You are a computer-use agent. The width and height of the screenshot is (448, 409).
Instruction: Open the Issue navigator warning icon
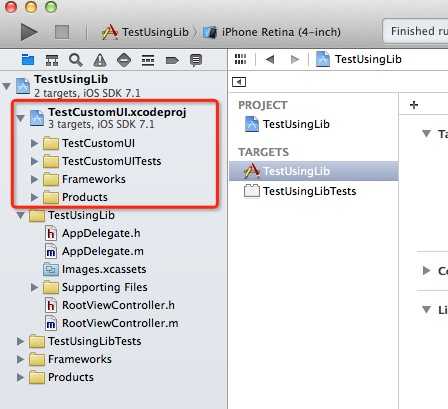(x=100, y=60)
